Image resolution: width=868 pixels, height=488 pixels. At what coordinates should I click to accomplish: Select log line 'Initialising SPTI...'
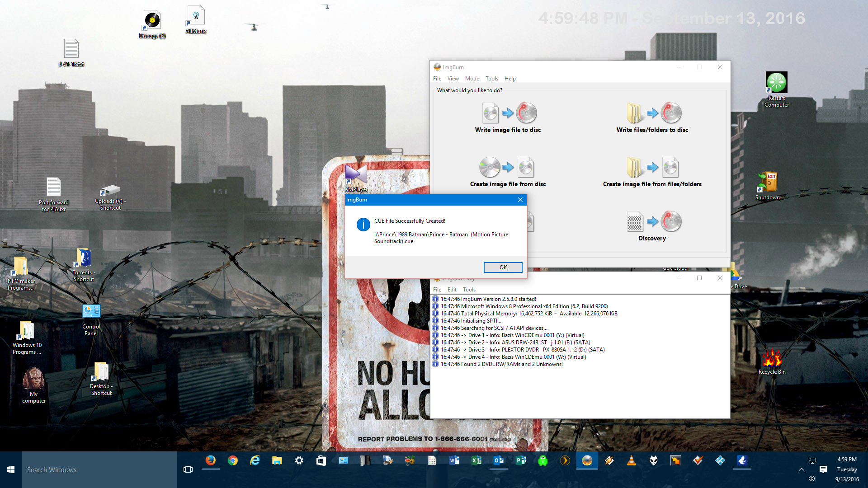point(471,321)
